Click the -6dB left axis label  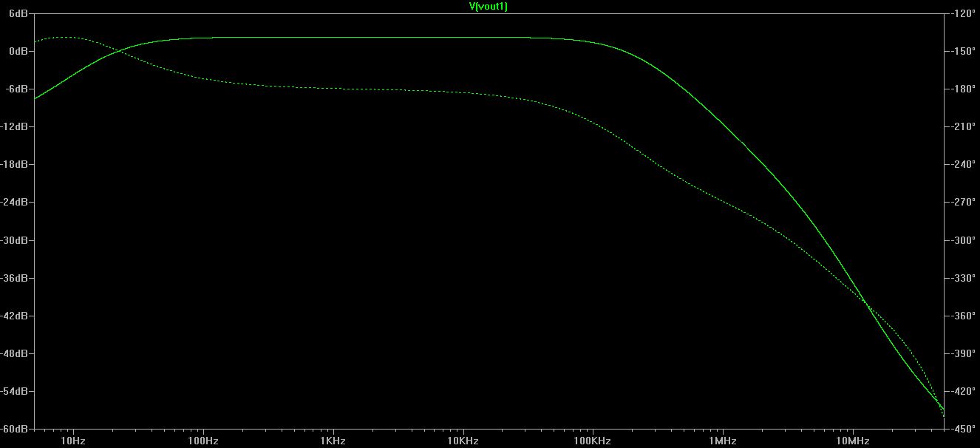(x=18, y=89)
